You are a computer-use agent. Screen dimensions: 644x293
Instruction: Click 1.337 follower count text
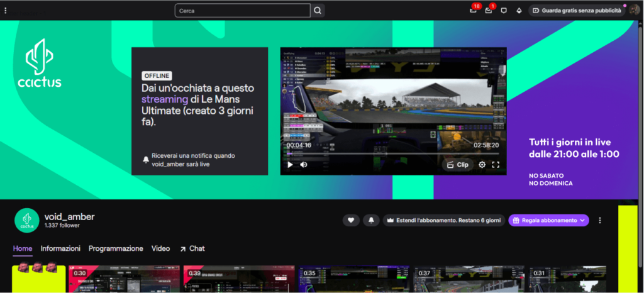62,226
